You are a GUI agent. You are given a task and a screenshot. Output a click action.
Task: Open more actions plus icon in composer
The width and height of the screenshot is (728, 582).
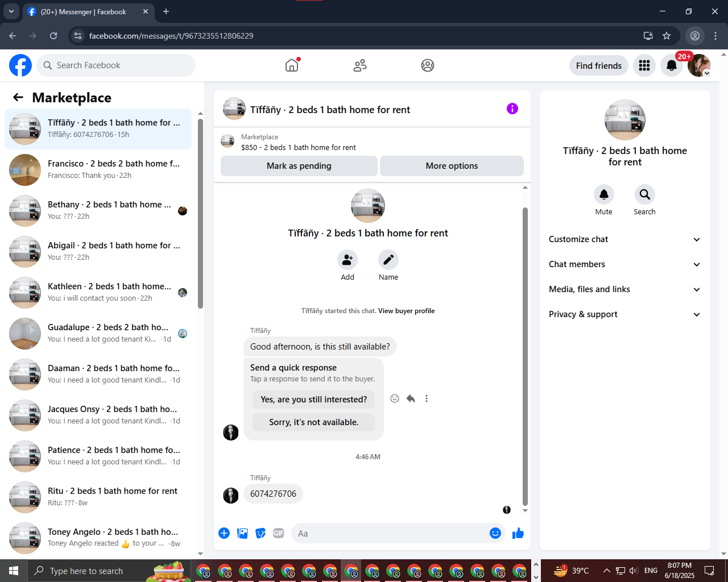pyautogui.click(x=224, y=533)
